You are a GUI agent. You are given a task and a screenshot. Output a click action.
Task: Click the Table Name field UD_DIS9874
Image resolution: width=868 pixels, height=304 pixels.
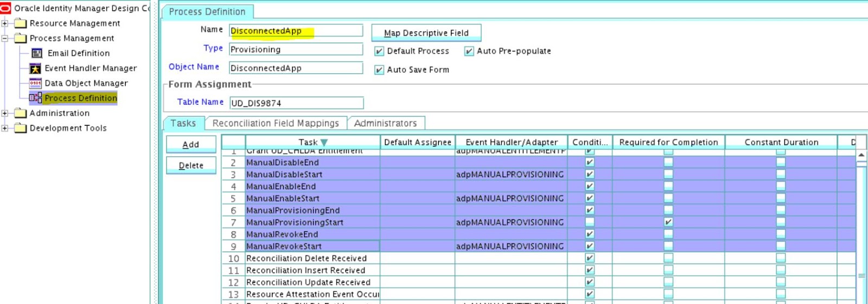tap(296, 103)
